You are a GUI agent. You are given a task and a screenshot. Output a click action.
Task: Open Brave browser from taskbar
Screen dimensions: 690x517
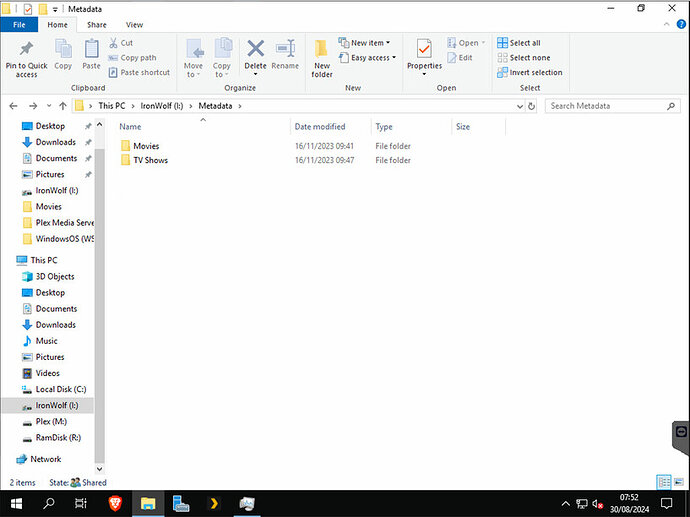click(x=115, y=503)
